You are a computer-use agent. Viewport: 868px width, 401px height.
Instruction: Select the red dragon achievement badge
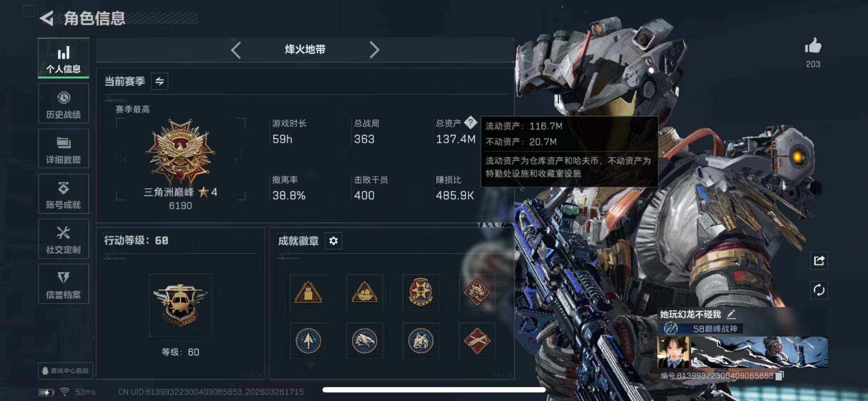tap(477, 292)
